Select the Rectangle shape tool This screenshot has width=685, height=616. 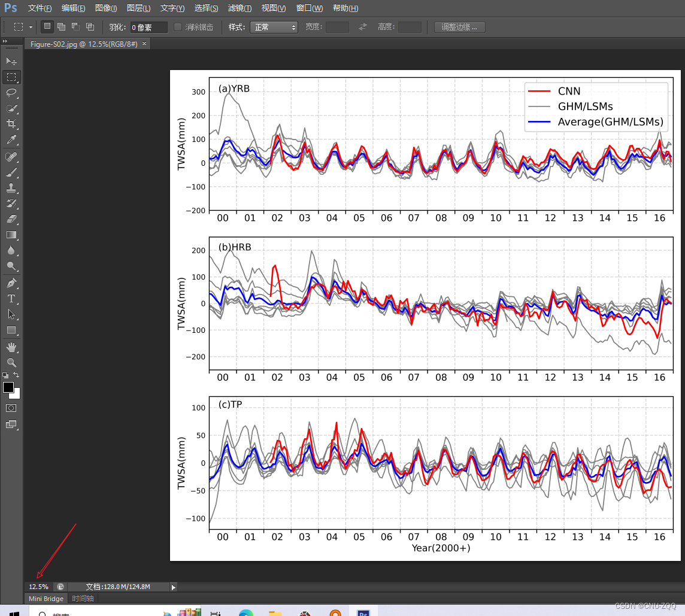(11, 330)
